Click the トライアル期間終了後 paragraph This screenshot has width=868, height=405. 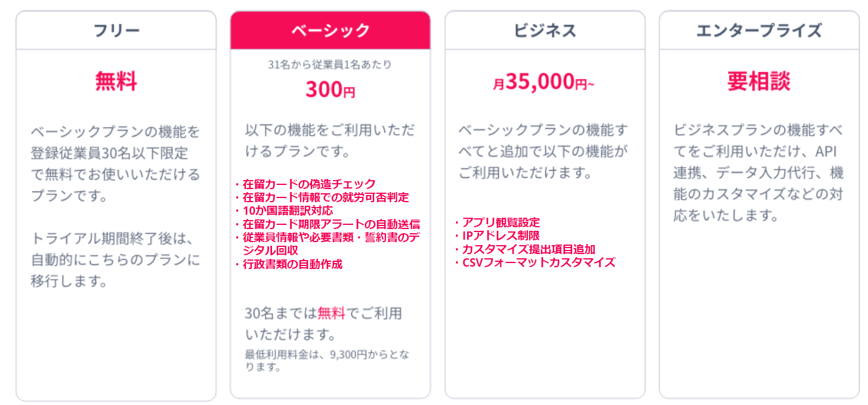coord(116,260)
